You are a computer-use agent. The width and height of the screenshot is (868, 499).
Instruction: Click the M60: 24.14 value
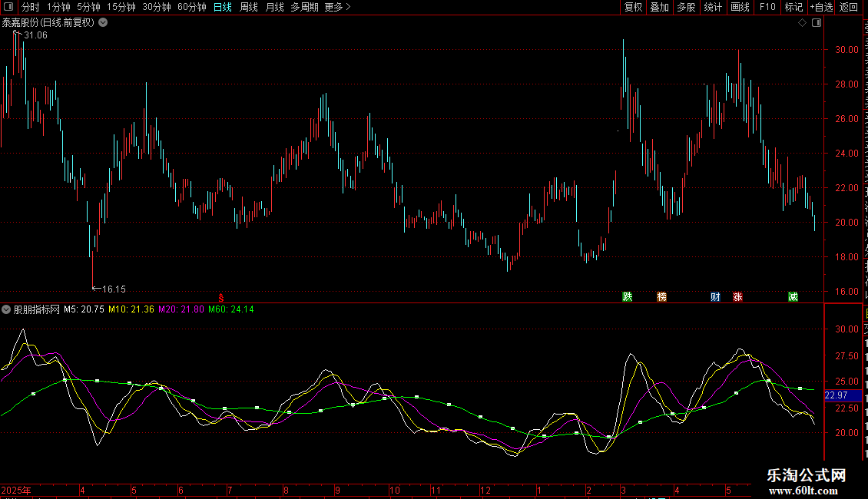tap(231, 309)
